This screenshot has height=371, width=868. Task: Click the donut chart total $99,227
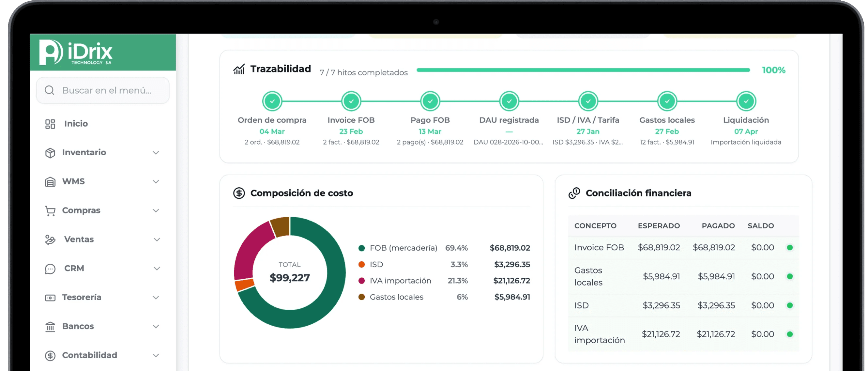coord(290,278)
